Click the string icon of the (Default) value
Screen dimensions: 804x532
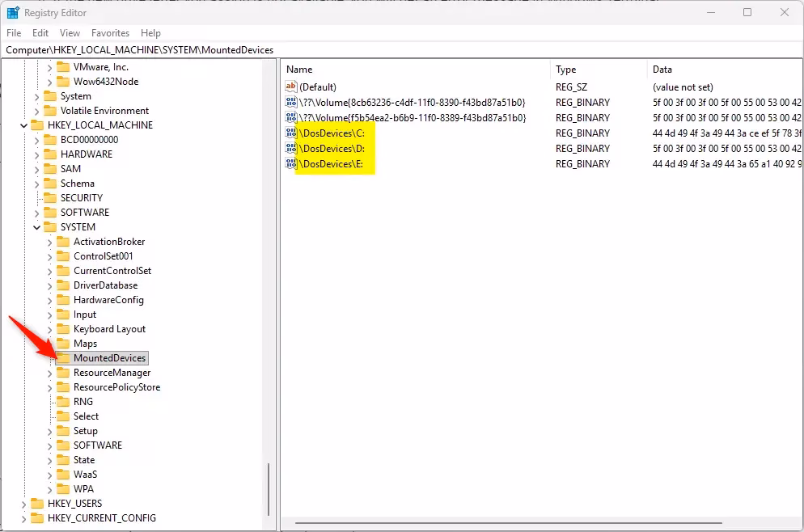pos(291,87)
